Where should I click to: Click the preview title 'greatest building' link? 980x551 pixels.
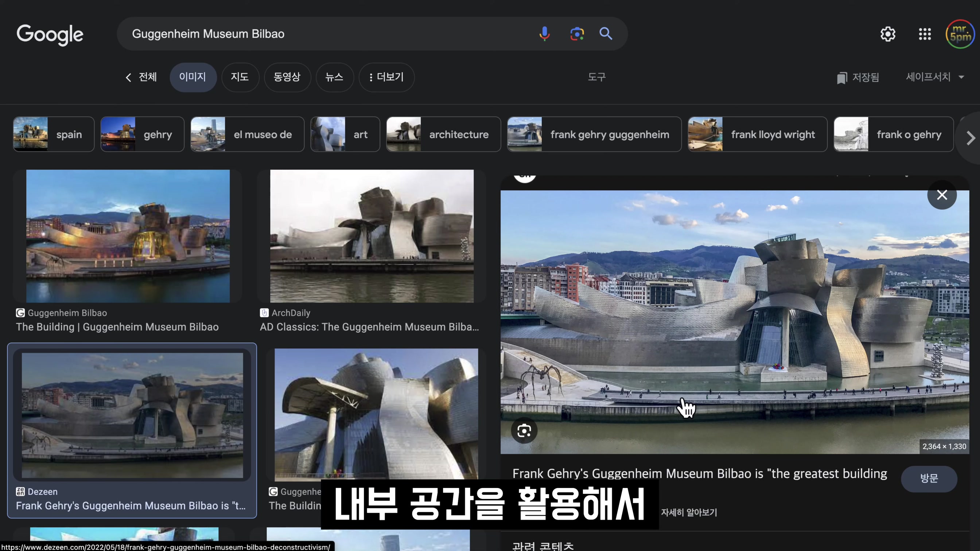pyautogui.click(x=700, y=474)
